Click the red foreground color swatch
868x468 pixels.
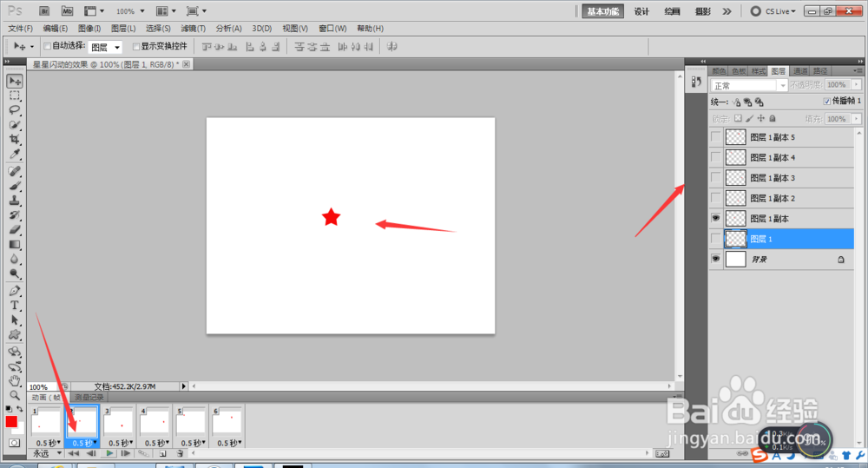pos(11,421)
